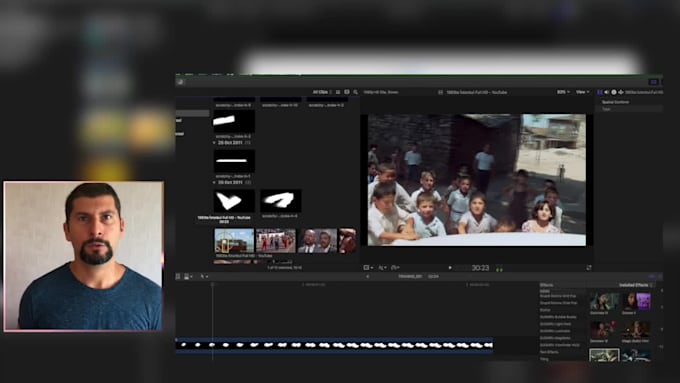Open the clip appearance options icon
680x383 pixels.
point(347,92)
